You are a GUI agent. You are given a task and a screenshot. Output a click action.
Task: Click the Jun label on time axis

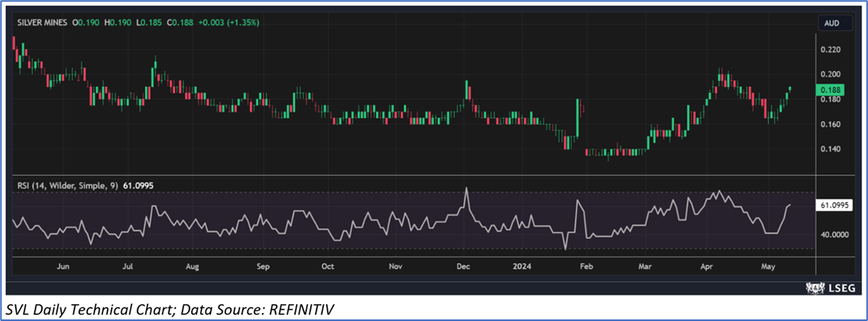tap(63, 267)
